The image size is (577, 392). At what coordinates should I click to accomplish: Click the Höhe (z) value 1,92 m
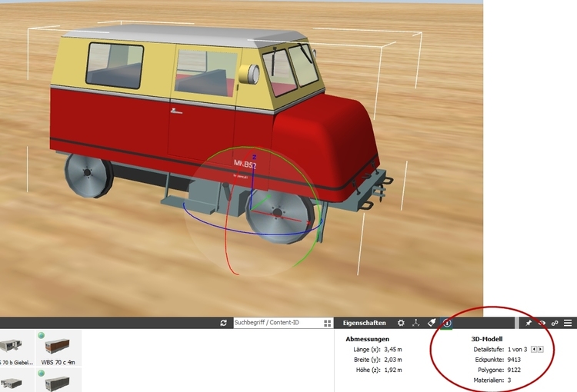(x=393, y=370)
